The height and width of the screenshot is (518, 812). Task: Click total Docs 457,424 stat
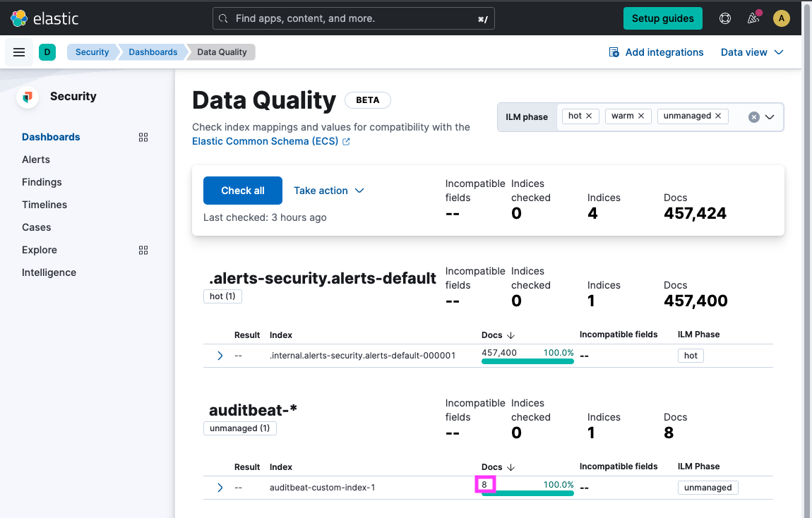pos(695,213)
